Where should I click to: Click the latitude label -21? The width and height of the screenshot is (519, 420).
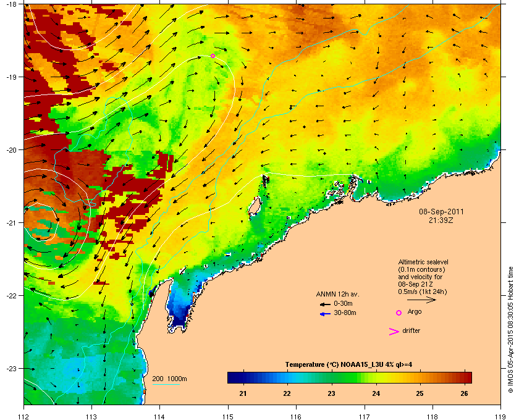11,223
